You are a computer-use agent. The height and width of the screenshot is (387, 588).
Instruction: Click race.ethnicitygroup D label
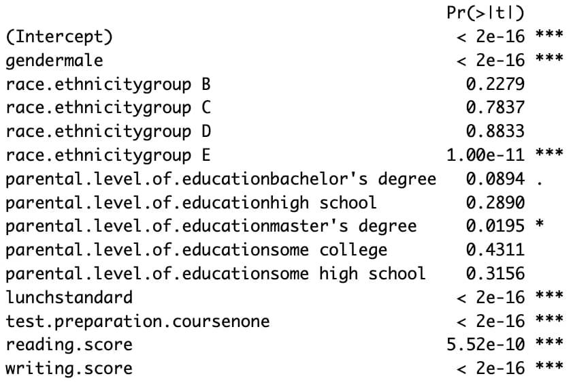pos(108,131)
